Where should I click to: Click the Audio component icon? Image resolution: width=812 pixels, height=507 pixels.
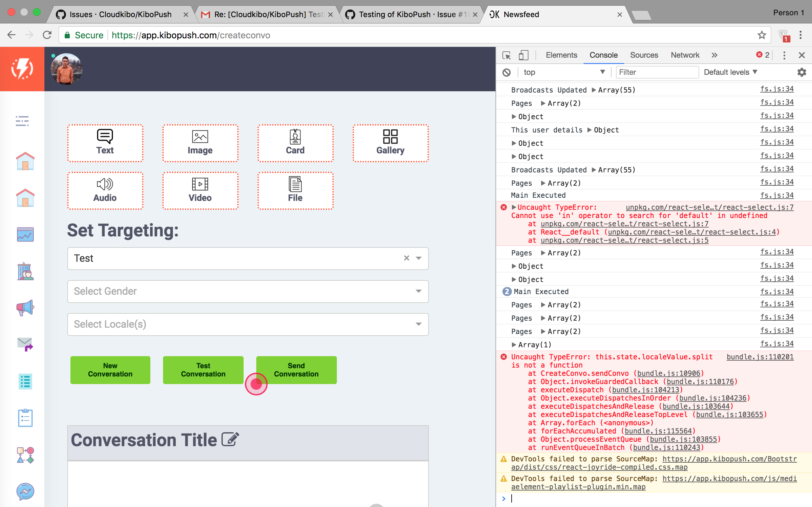pos(104,185)
